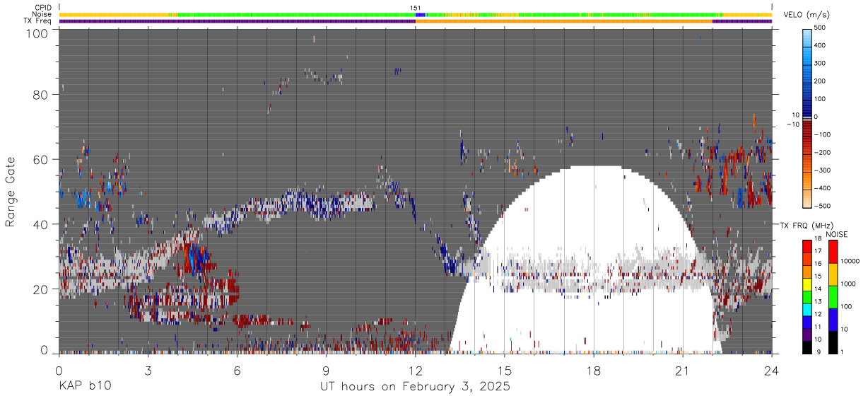This screenshot has width=868, height=401.
Task: Click the "UT hours on February 3, 2025" axis title
Action: [416, 387]
